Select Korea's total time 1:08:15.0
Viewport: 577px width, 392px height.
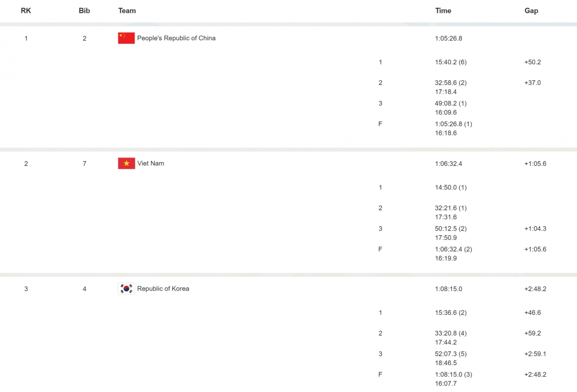point(449,289)
